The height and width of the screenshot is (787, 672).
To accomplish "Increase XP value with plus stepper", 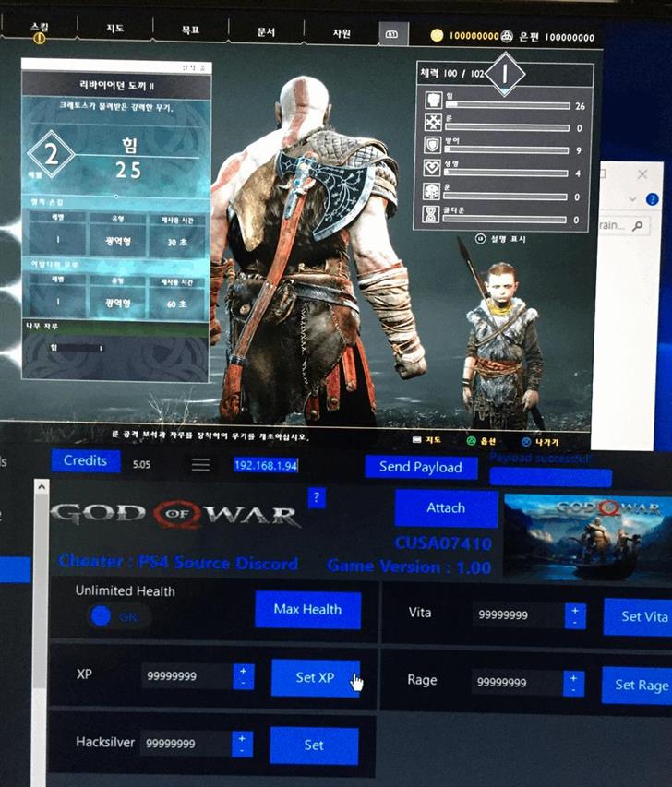I will [244, 671].
